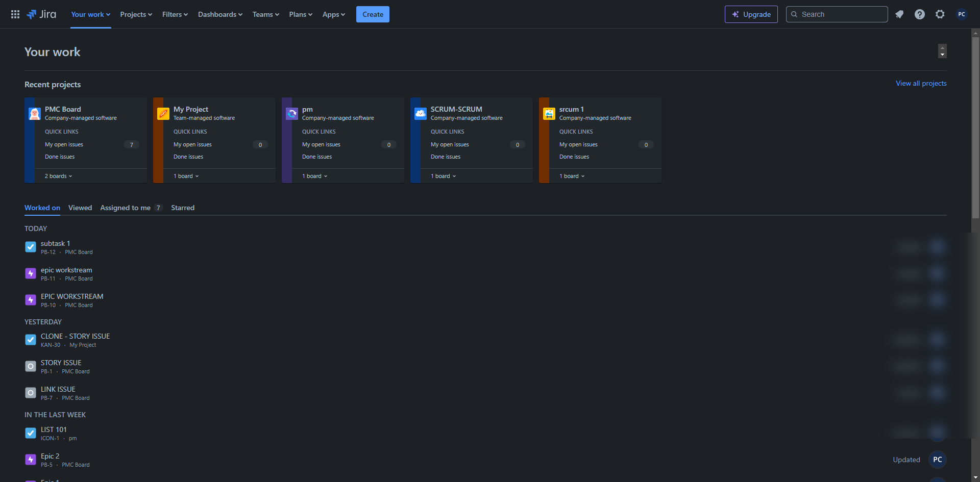Switch to the Assigned to me tab
980x482 pixels.
[126, 208]
